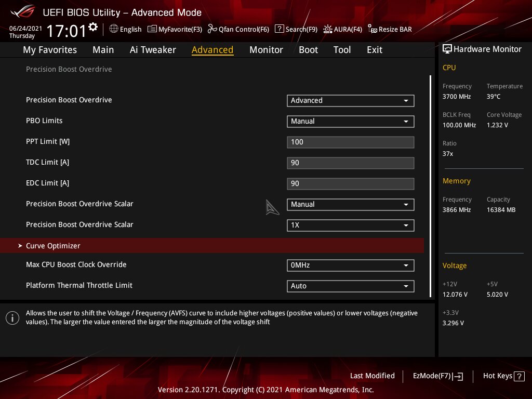Screen dimensions: 532x399
Task: Click the +5V 5.020 V reading
Action: [x=497, y=295]
